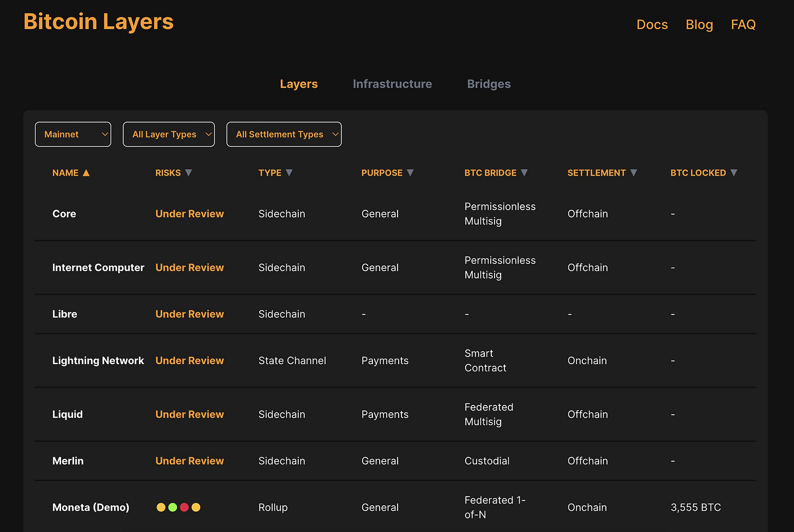This screenshot has width=794, height=532.
Task: Click Moneta's last yellow risk dot
Action: (x=196, y=507)
